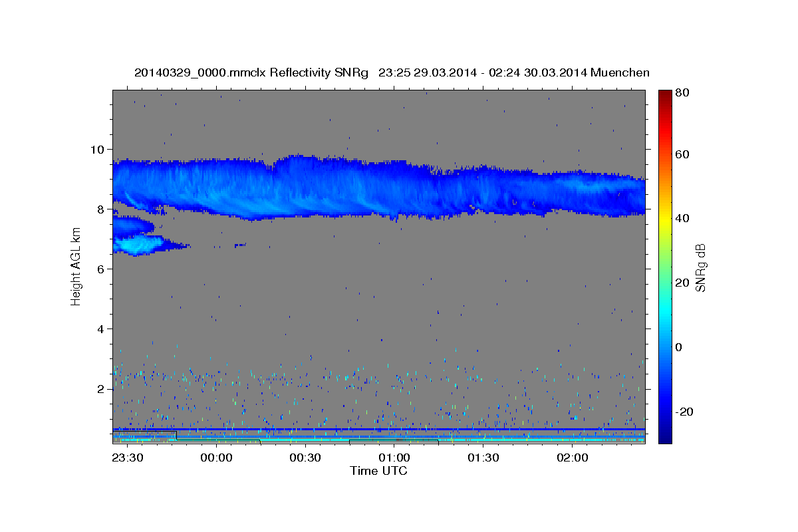Click the colorbar value -20
The width and height of the screenshot is (798, 532).
684,412
